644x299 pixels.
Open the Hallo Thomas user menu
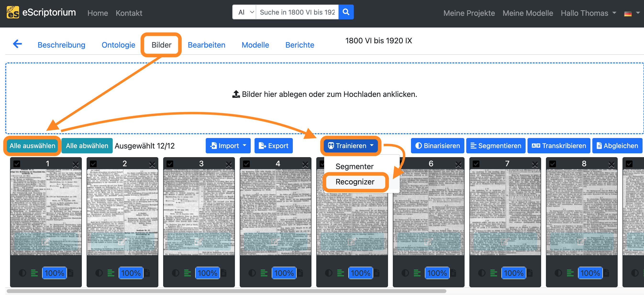point(588,13)
